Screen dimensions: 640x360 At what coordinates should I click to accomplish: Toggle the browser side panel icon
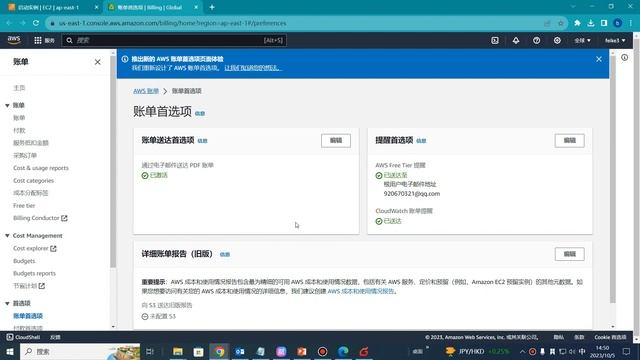(604, 23)
